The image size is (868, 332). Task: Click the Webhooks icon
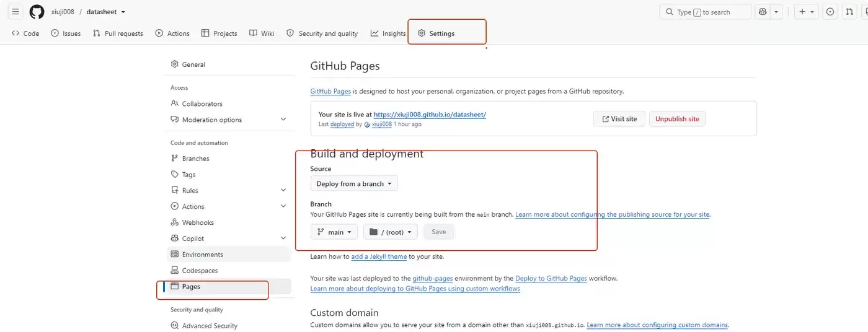click(x=175, y=222)
